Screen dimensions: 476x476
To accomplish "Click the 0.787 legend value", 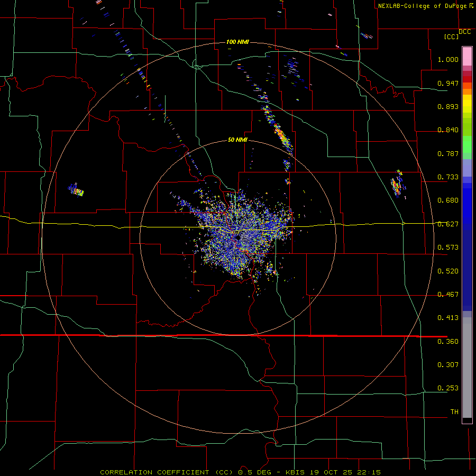I will pyautogui.click(x=448, y=153).
